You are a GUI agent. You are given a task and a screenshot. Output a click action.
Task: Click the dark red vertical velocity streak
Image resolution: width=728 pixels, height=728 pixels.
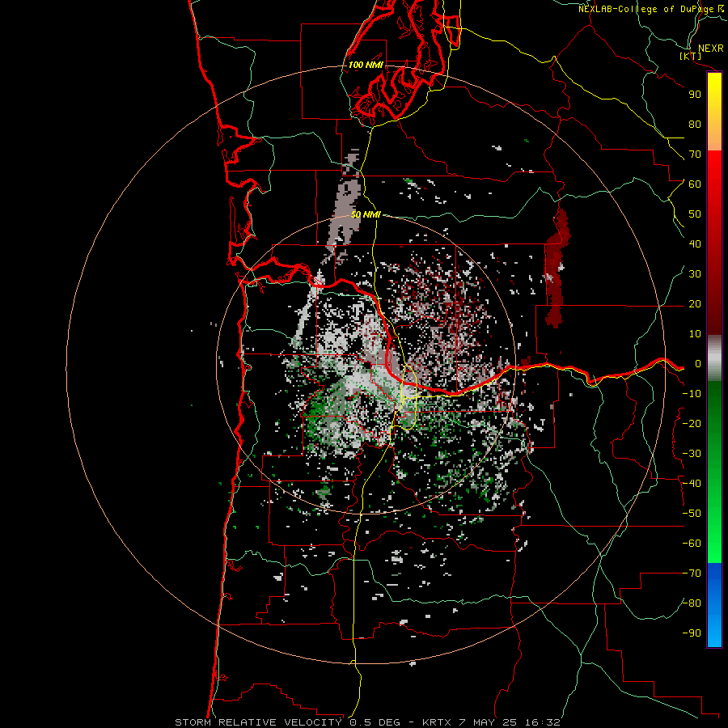coord(557,269)
